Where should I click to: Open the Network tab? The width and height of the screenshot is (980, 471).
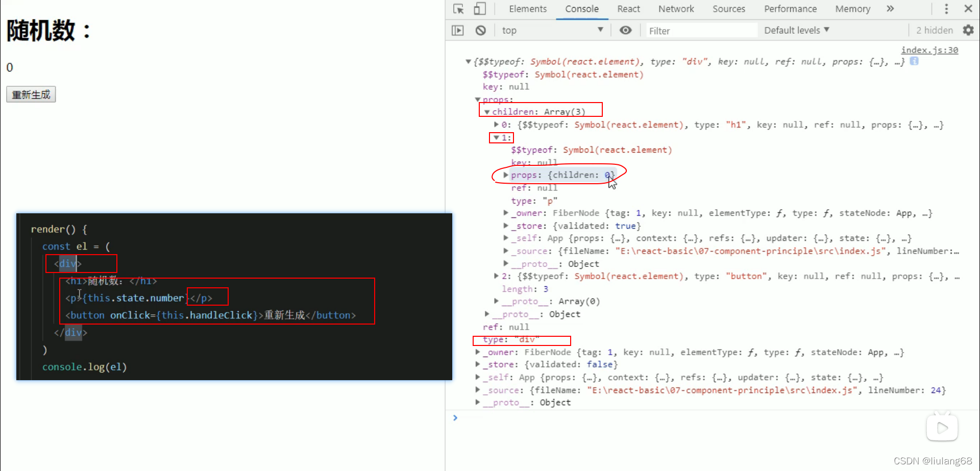coord(676,9)
